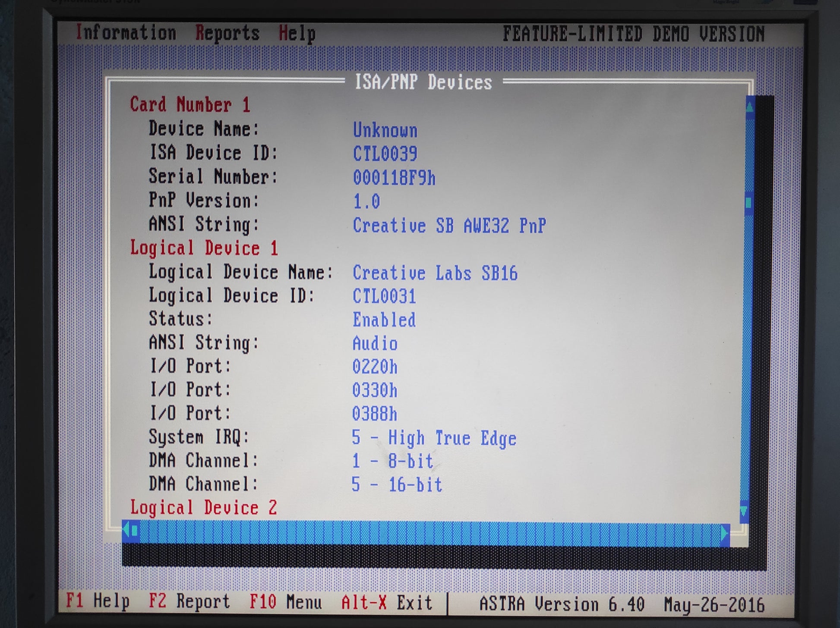Viewport: 840px width, 628px height.
Task: Click the I/O Port value 0330h
Action: (375, 390)
